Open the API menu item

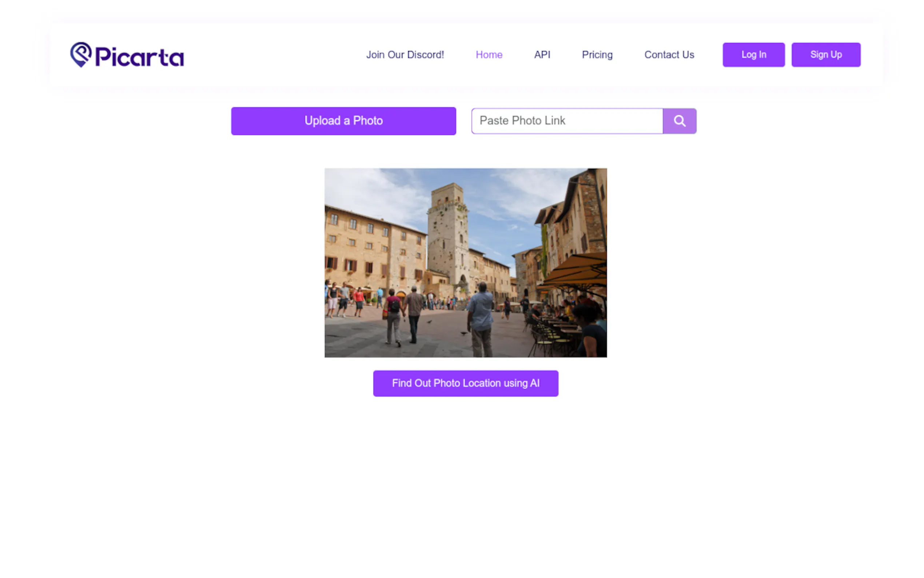[x=542, y=55]
